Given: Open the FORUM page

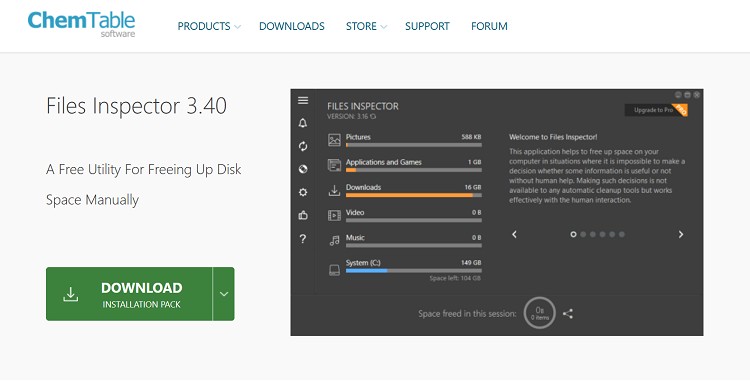Looking at the screenshot, I should (x=489, y=26).
